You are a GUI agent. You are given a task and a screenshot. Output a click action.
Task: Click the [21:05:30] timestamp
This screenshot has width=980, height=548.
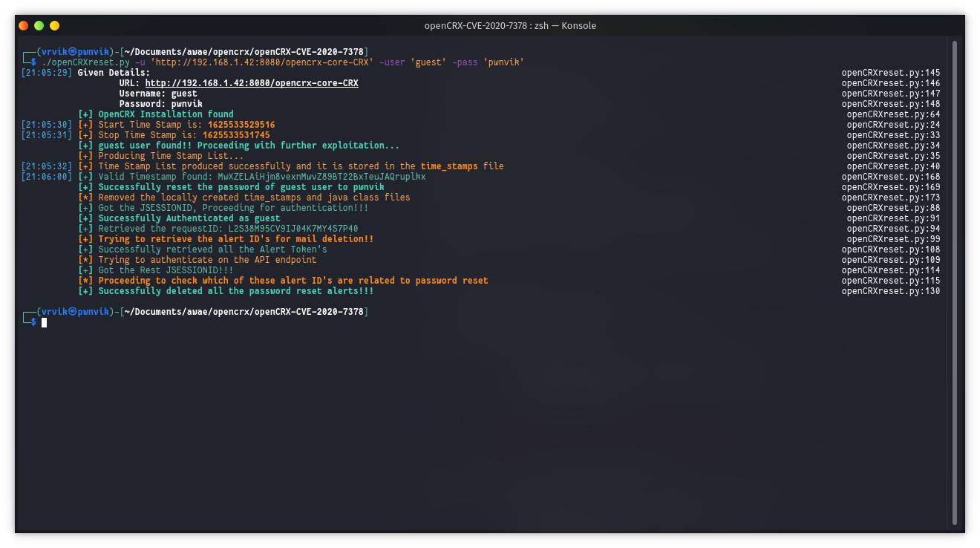pyautogui.click(x=47, y=125)
